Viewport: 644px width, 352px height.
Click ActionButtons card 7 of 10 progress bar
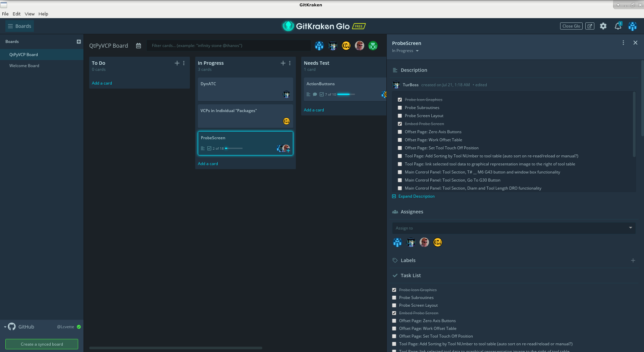pyautogui.click(x=346, y=95)
